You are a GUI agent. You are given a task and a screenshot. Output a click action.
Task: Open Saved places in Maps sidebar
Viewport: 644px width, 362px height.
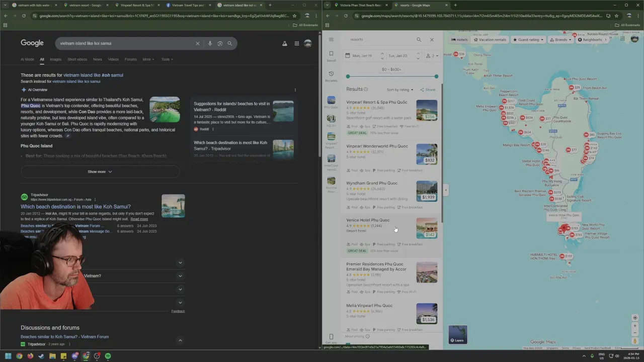click(x=331, y=56)
